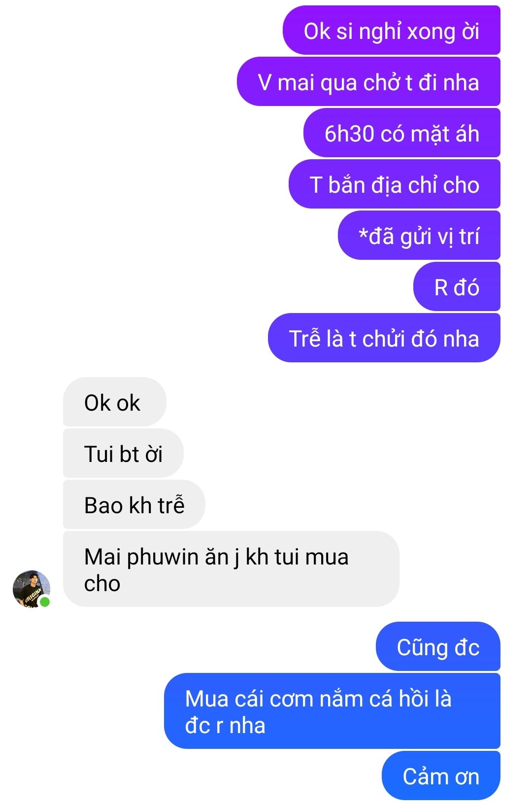
Task: Tap the 'Ok ok' reply bubble
Action: click(x=115, y=402)
